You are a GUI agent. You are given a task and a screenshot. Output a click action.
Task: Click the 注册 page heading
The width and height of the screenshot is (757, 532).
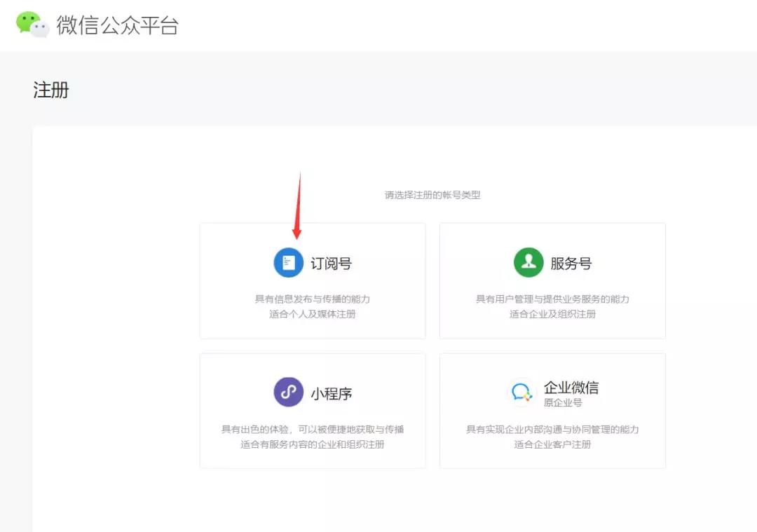[x=50, y=90]
